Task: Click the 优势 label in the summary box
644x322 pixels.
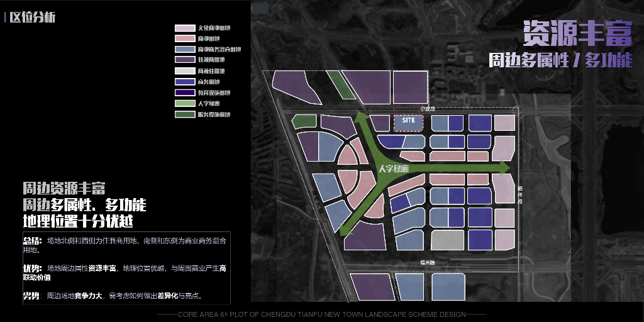Action: click(33, 269)
